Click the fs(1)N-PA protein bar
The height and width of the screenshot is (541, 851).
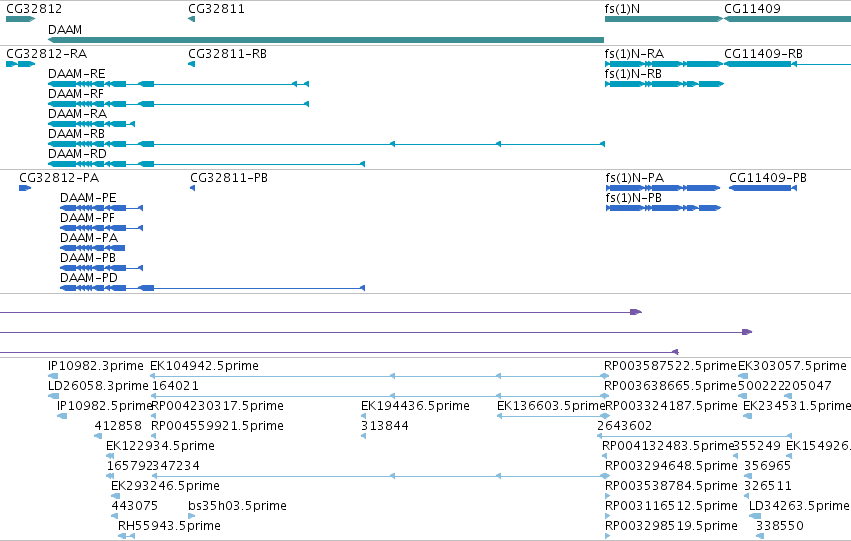(x=663, y=188)
